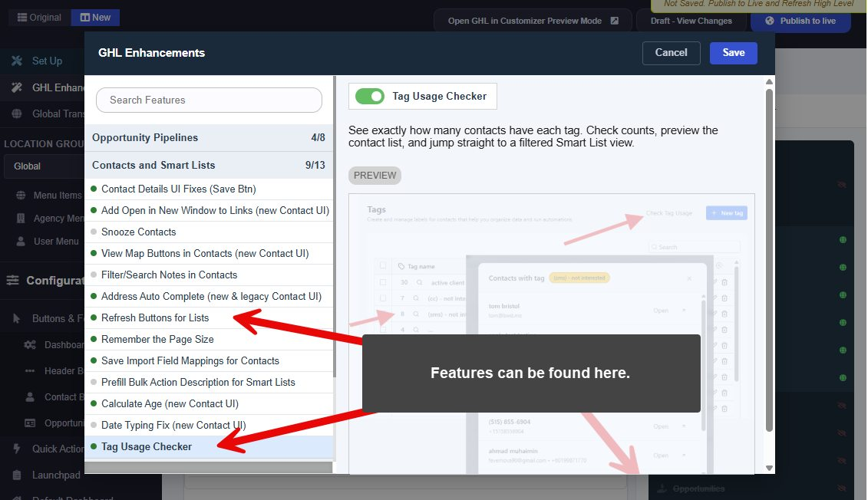Viewport: 868px width, 500px height.
Task: Open Draft - View Changes
Action: tap(691, 21)
